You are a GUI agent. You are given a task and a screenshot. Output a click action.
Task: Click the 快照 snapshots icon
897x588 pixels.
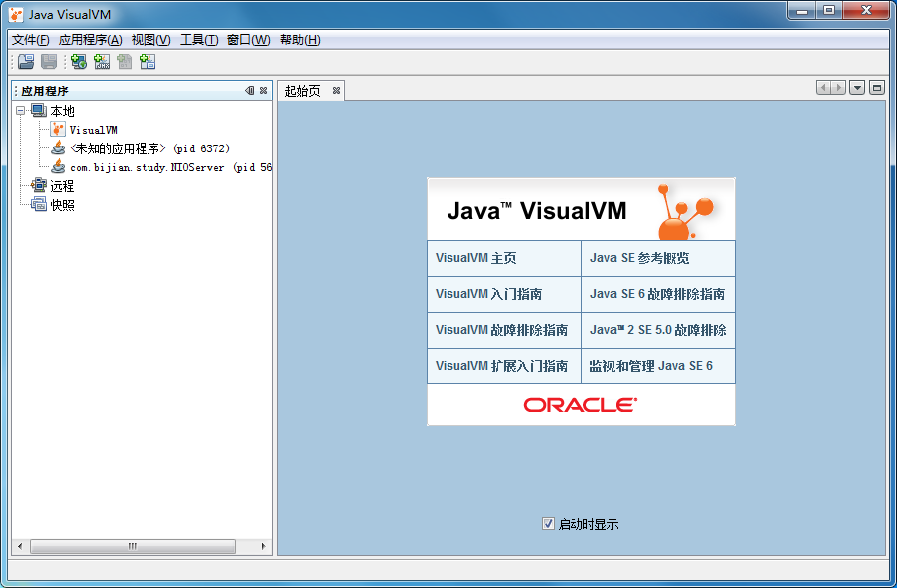tap(39, 204)
